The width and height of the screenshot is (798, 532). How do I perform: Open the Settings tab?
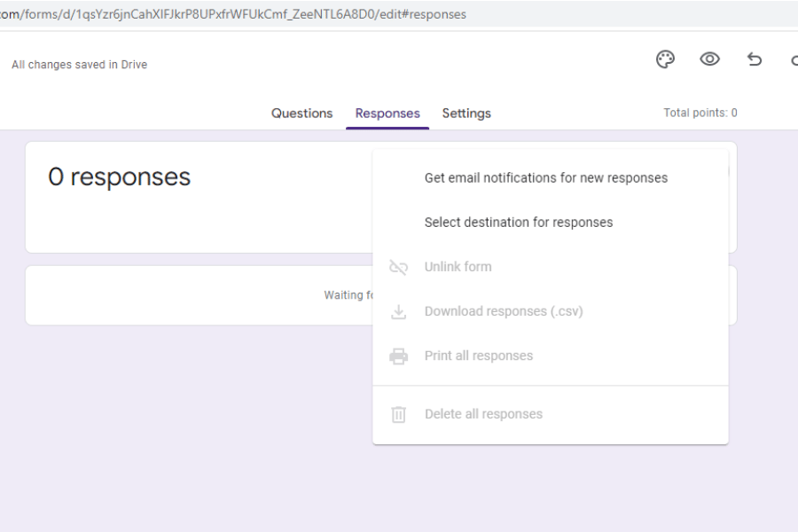coord(466,113)
